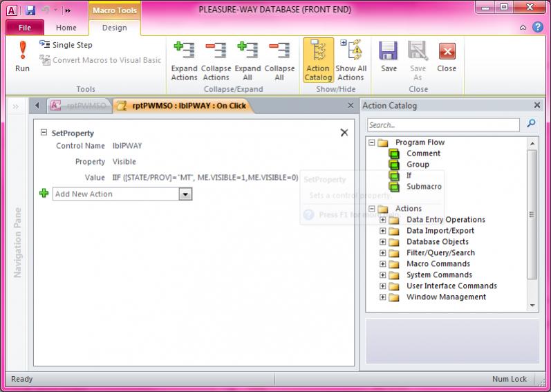Select Submacro in Program Flow
This screenshot has width=551, height=392.
click(x=424, y=186)
